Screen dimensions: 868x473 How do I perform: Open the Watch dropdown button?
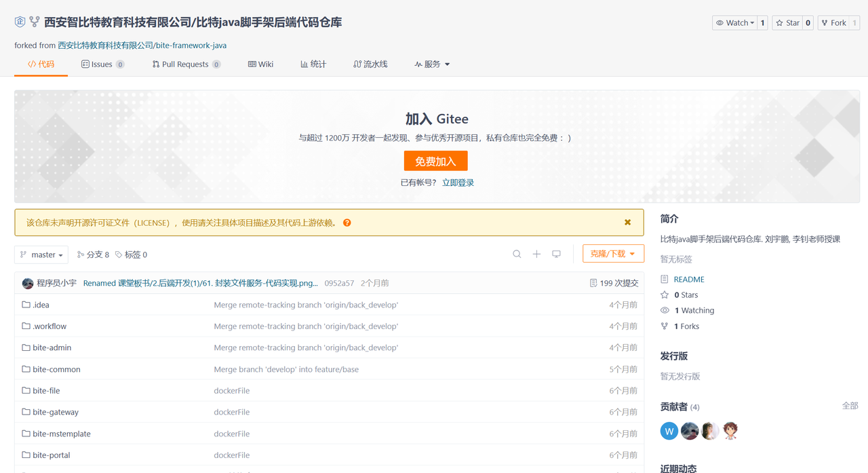pos(734,22)
